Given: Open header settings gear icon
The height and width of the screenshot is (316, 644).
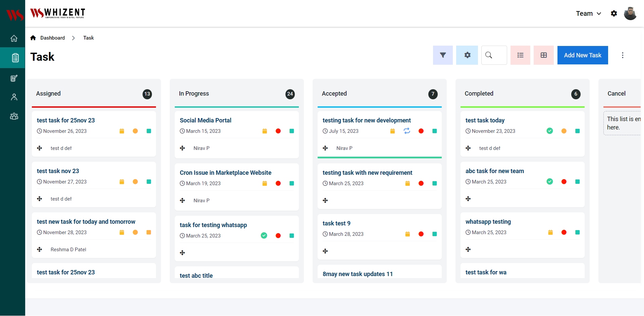Looking at the screenshot, I should [614, 13].
